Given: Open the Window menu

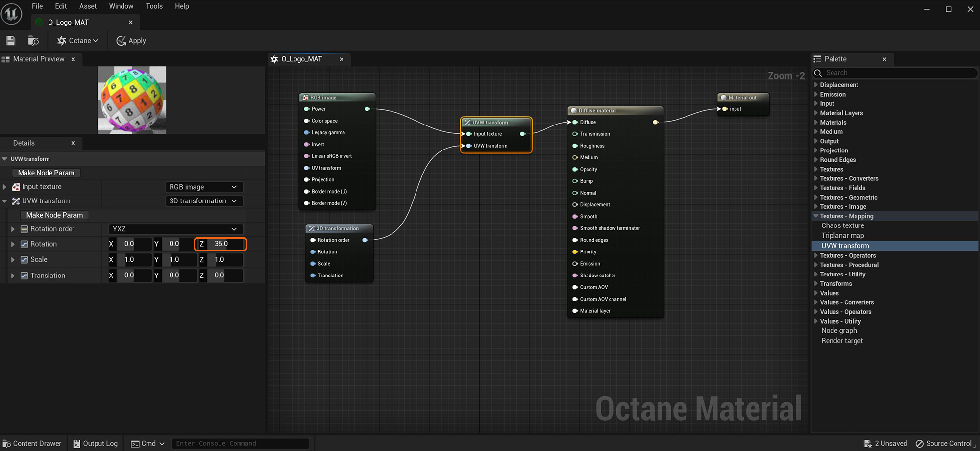Looking at the screenshot, I should 121,6.
